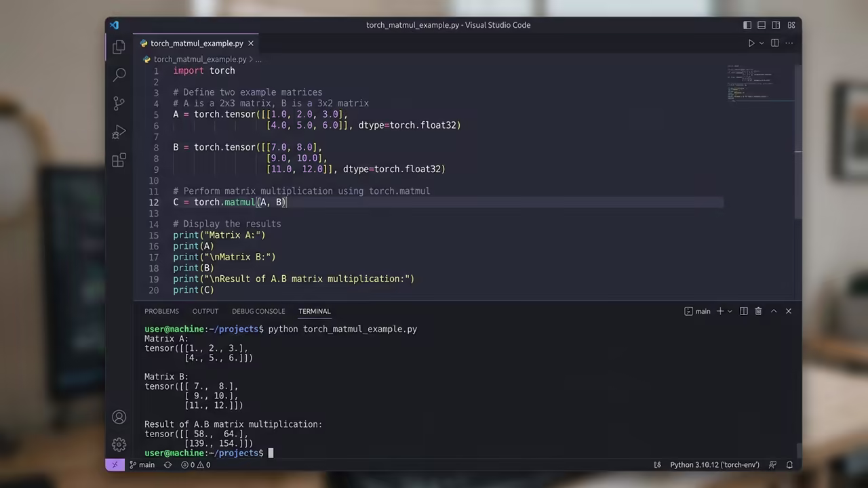Open the Accounts menu in activity bar

[119, 417]
